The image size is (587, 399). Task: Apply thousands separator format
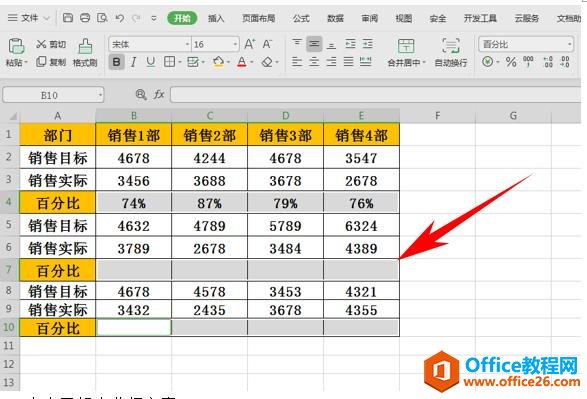point(528,61)
